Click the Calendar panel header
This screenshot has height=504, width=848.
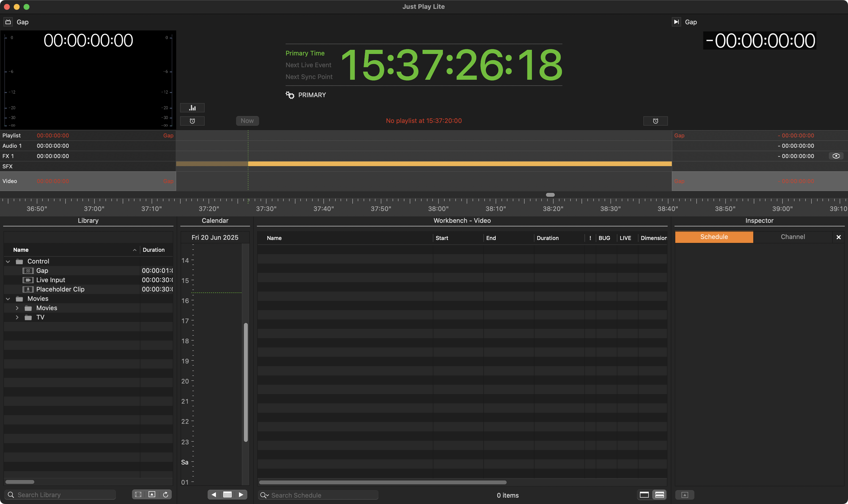pos(215,220)
